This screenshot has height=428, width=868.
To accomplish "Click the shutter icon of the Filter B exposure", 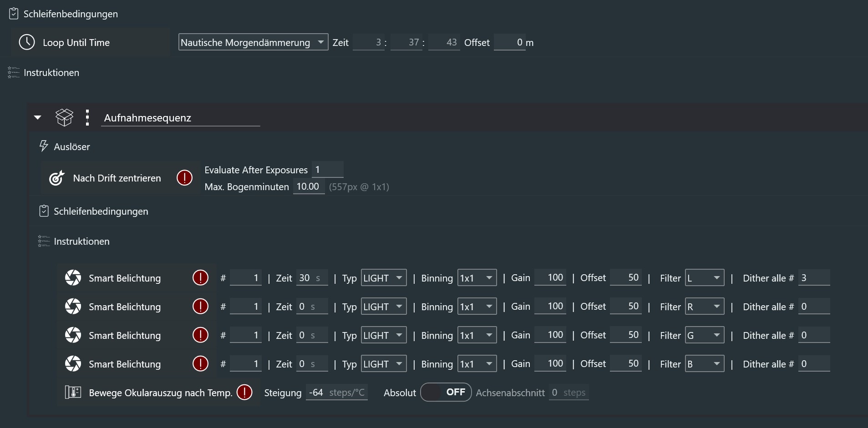I will click(x=73, y=363).
